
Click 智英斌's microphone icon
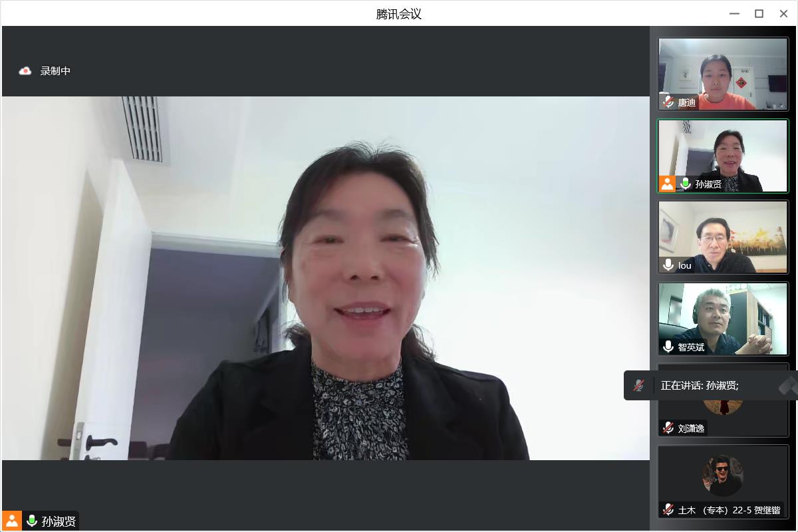click(668, 346)
